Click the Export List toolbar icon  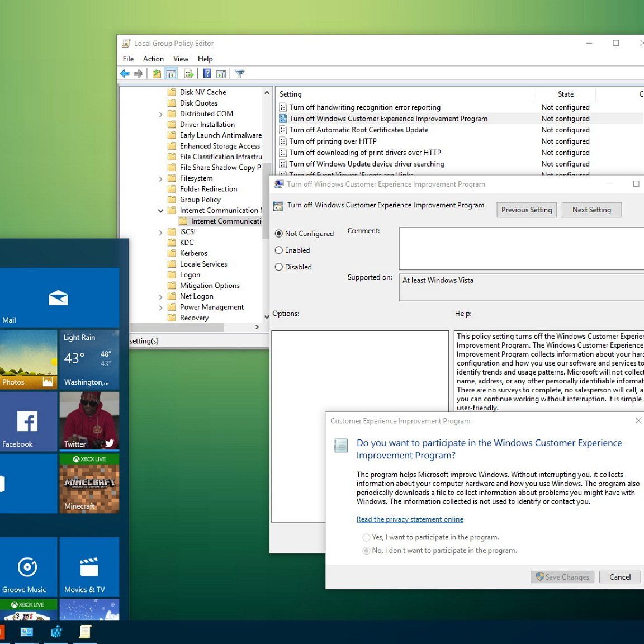189,74
